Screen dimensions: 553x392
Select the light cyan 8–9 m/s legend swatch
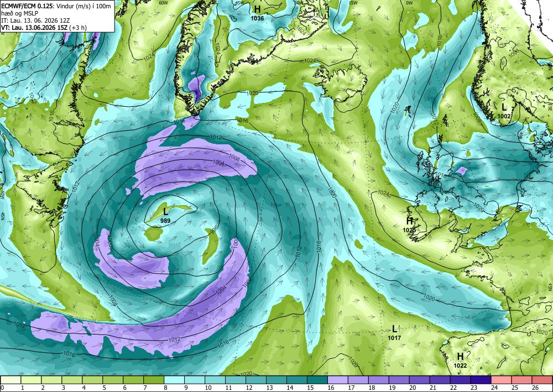click(x=174, y=380)
